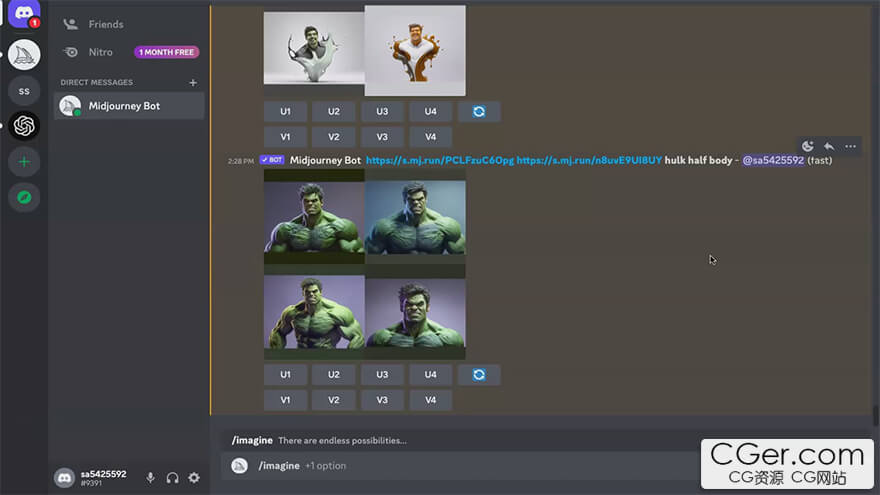880x495 pixels.
Task: Open the hulk image grid
Action: click(365, 264)
